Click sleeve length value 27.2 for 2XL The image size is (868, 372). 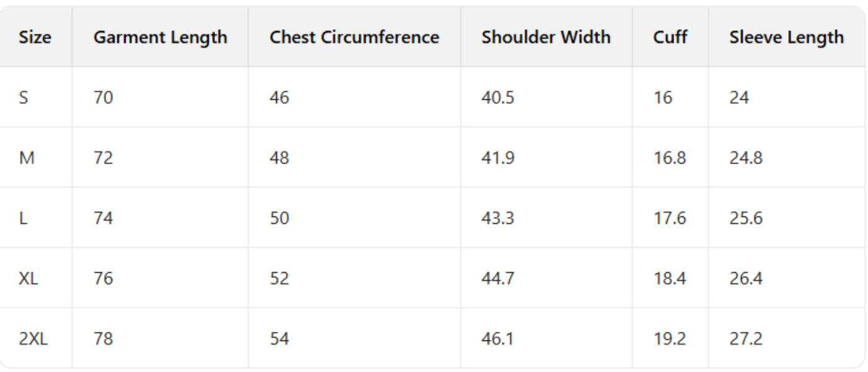click(x=745, y=339)
